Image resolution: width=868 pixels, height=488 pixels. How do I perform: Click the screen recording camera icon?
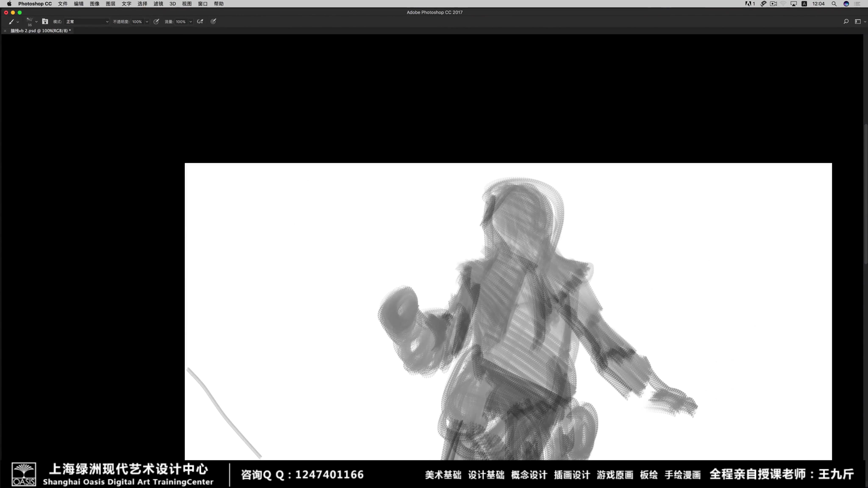(773, 4)
